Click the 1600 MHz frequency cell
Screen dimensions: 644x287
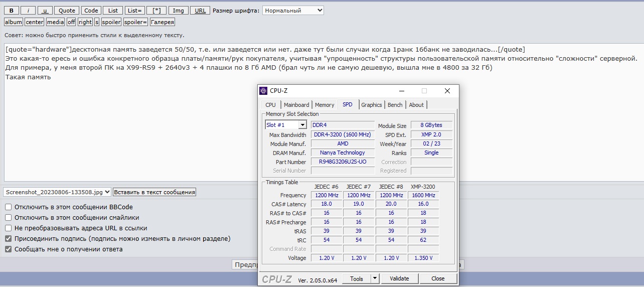423,195
